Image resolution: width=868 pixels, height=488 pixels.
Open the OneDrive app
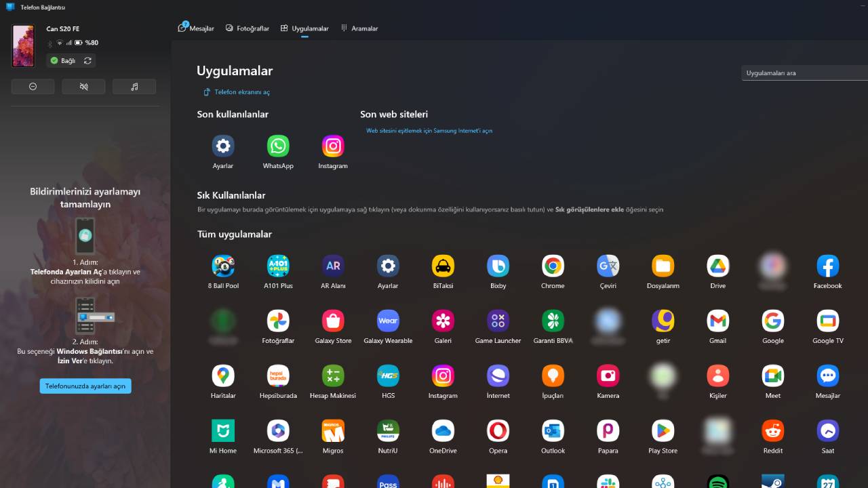coord(443,431)
